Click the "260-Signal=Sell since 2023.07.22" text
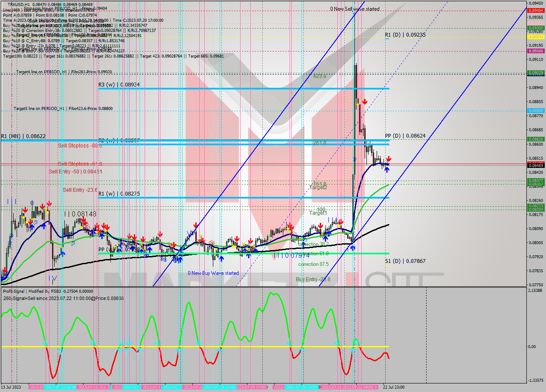Viewport: 546px width, 392px height. coord(63,298)
